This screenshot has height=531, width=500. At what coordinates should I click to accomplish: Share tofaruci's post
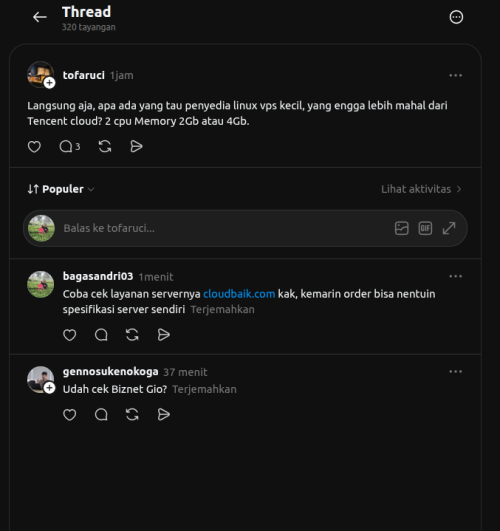tap(136, 147)
